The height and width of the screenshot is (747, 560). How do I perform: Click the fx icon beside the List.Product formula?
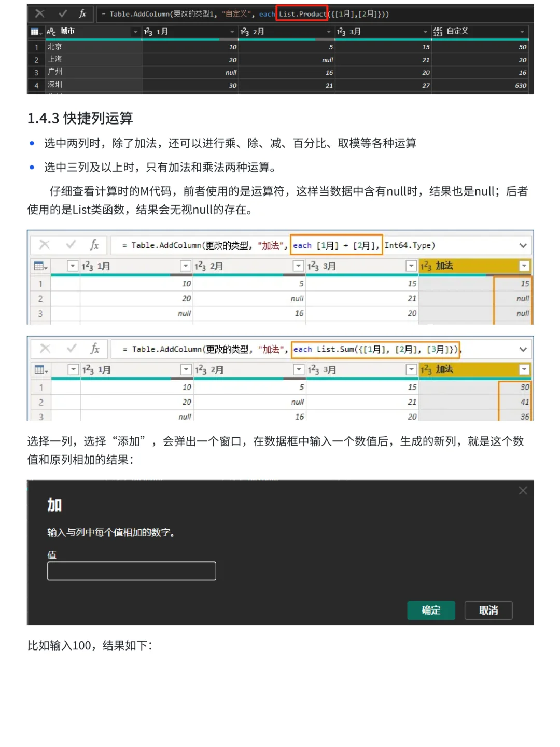click(82, 14)
